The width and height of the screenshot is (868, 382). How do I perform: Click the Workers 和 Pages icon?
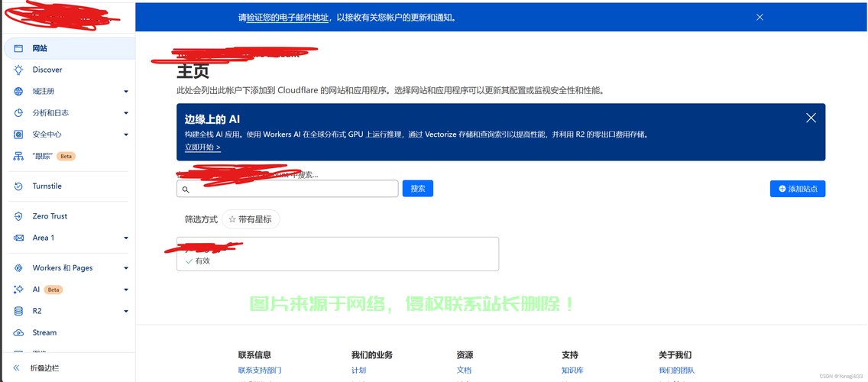18,268
